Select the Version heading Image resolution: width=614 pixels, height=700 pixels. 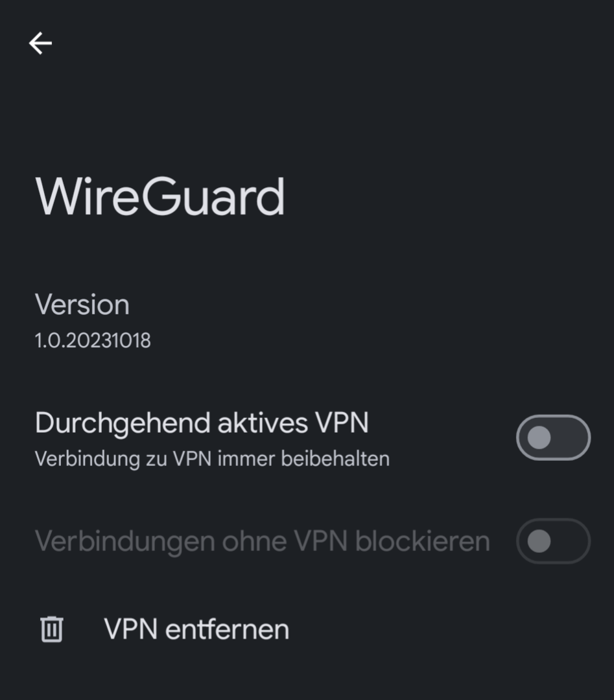82,305
